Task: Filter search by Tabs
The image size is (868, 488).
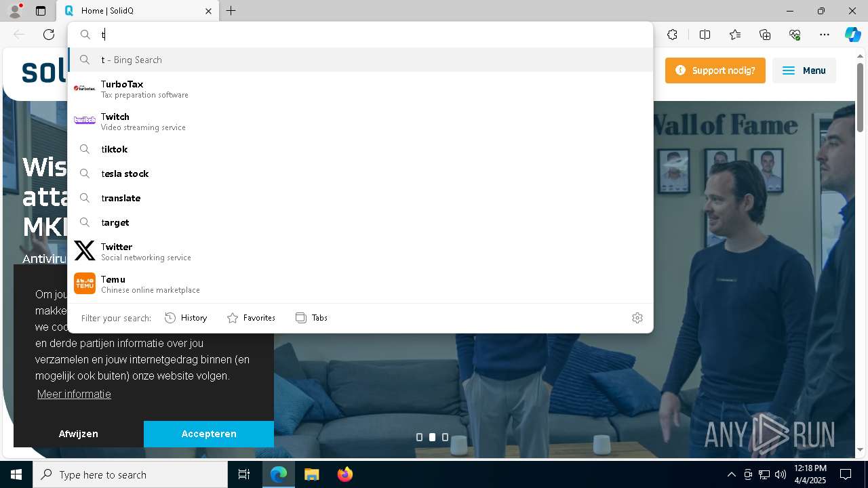Action: click(311, 318)
